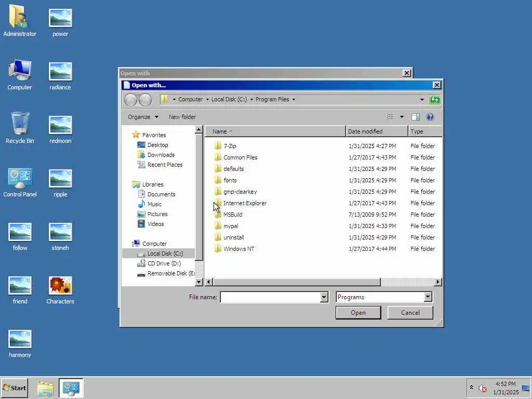
Task: Click the Control Panel taskbar icon
Action: point(71,388)
